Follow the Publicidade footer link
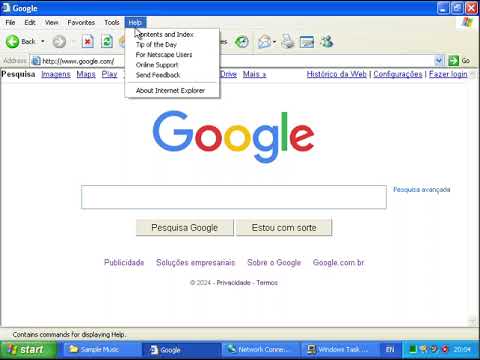Viewport: 480px width, 360px height. 124,262
